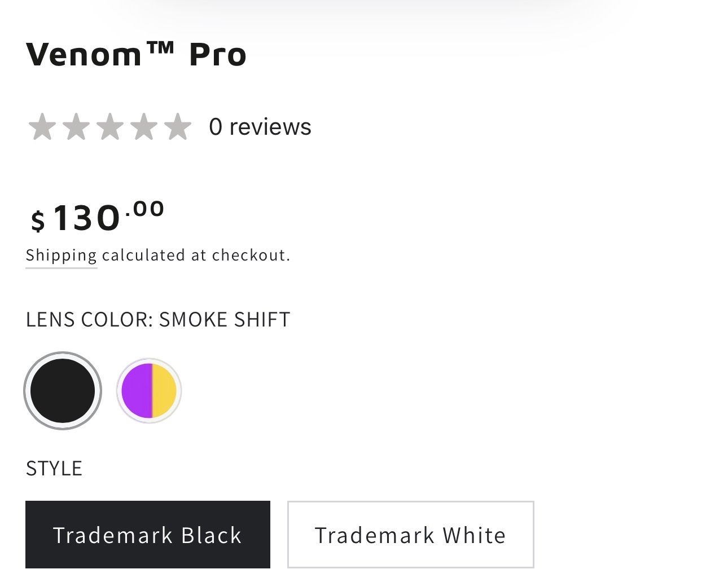Click the Venom Pro product title
The image size is (728, 578).
click(x=136, y=55)
